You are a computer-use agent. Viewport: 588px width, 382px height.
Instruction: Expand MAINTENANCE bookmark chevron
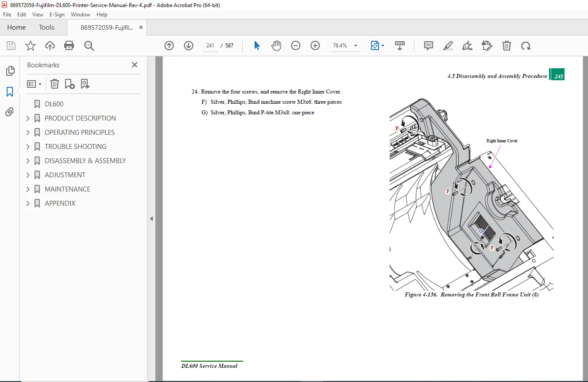click(28, 189)
